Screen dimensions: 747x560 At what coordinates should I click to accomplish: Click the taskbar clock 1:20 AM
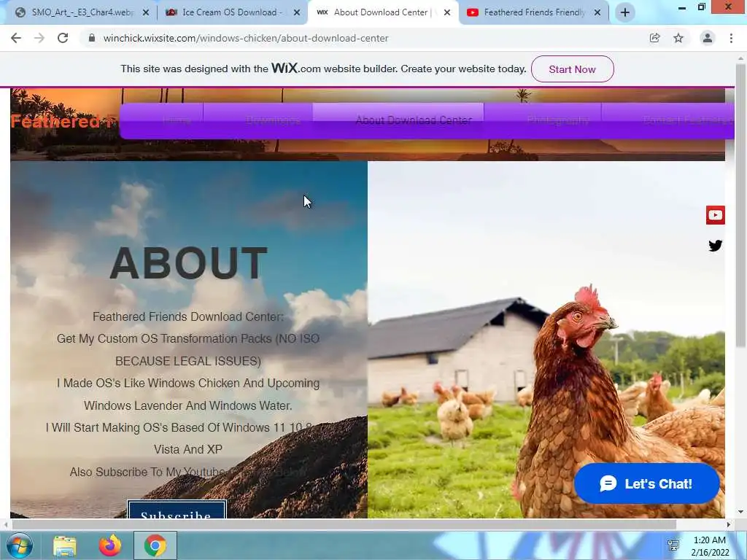click(x=710, y=545)
